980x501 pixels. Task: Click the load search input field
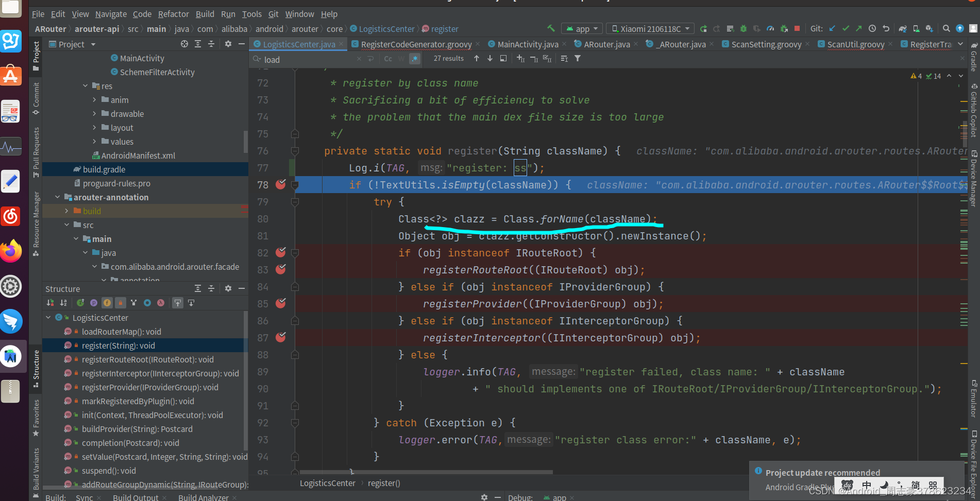pos(308,59)
